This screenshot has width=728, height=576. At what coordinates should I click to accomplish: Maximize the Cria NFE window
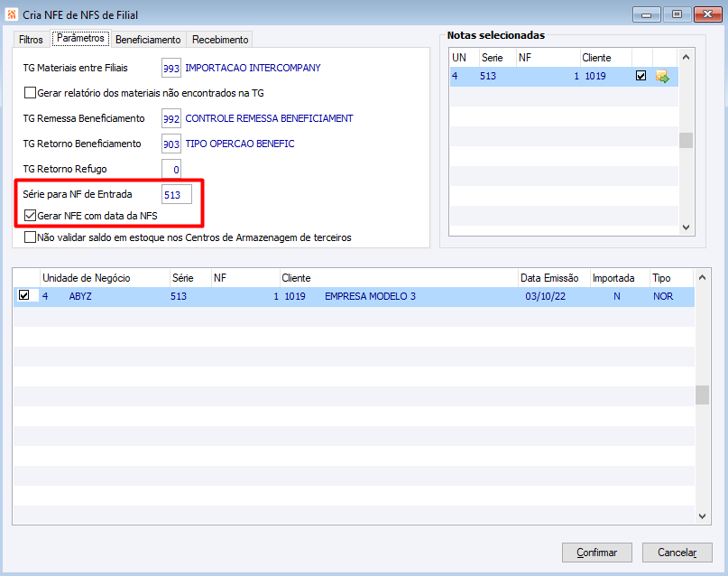coord(677,14)
